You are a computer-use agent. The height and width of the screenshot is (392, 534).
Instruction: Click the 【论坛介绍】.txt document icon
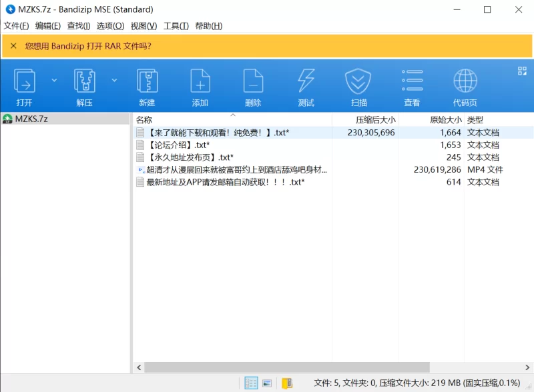pos(140,145)
